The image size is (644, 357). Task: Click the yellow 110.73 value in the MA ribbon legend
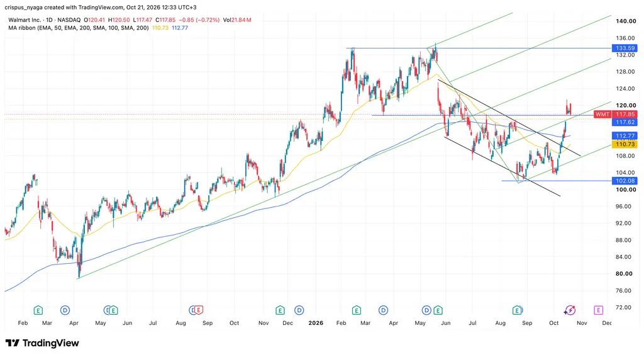pos(160,28)
